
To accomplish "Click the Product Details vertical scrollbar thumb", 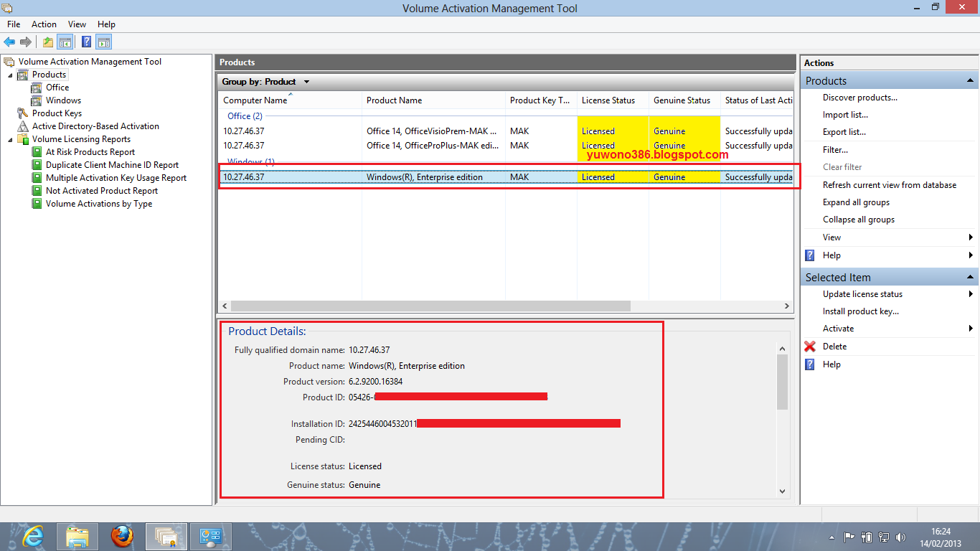I will (782, 383).
